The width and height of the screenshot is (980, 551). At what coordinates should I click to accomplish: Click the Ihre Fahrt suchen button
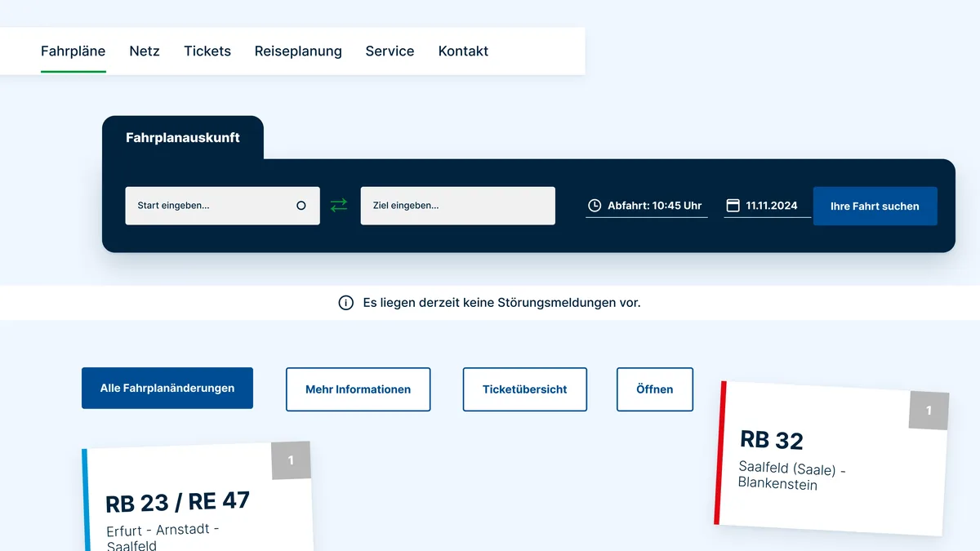875,206
